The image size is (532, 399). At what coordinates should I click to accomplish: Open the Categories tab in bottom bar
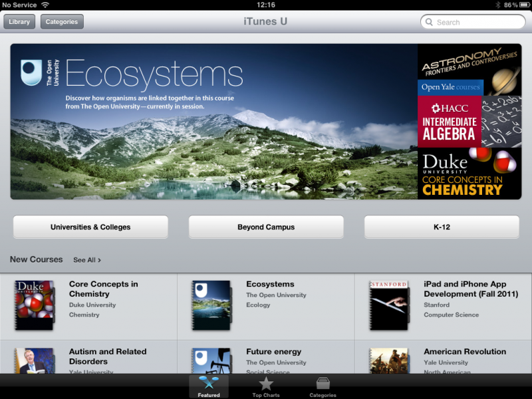323,386
